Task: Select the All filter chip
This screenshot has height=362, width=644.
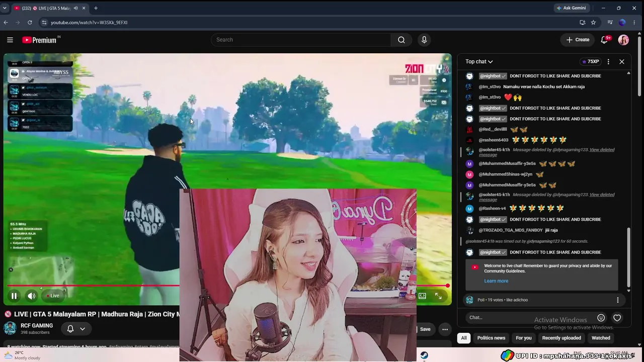Action: click(464, 338)
